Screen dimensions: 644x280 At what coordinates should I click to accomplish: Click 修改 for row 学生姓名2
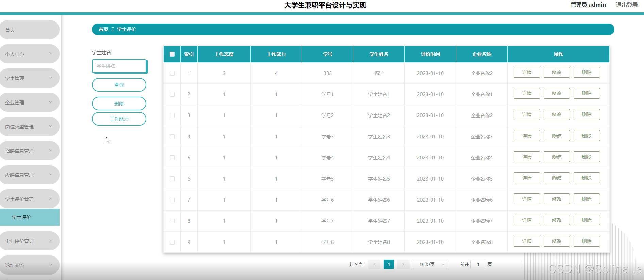557,114
